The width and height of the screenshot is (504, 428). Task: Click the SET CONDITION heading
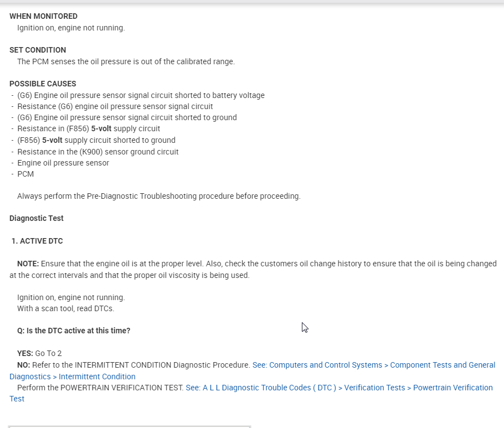point(38,50)
